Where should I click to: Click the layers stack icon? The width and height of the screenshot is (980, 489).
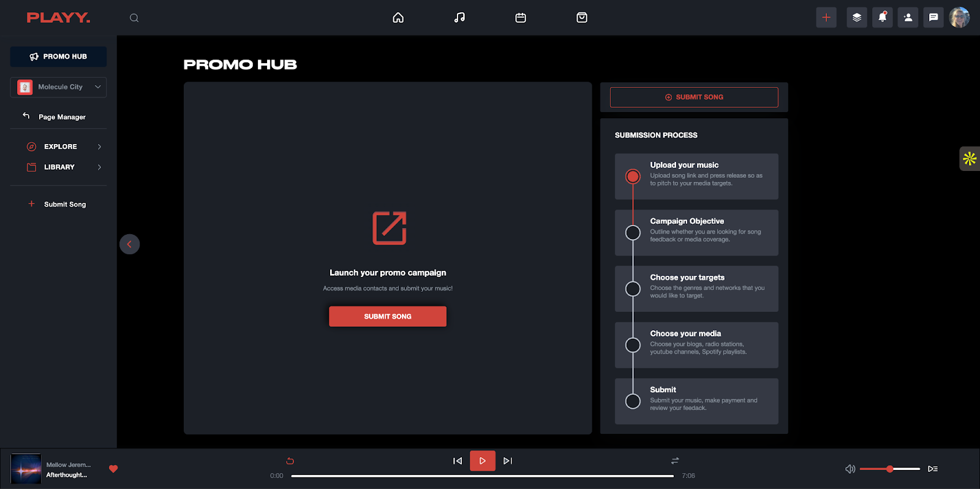coord(856,17)
